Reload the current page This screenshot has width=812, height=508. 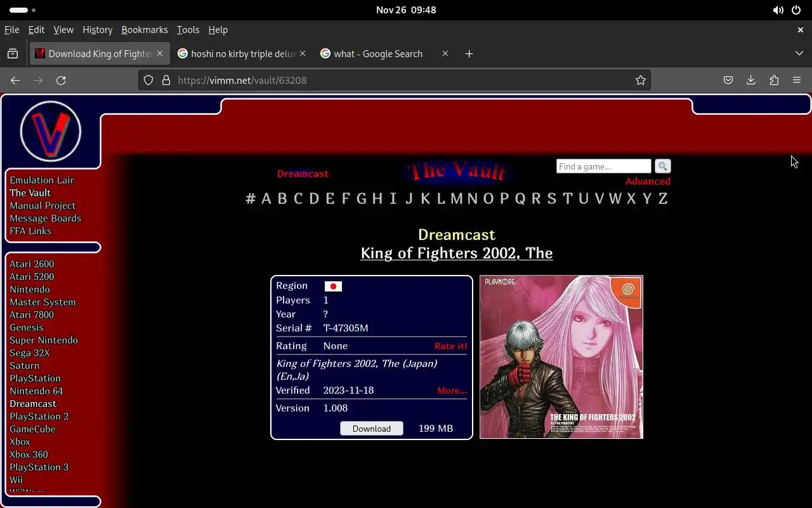tap(61, 80)
